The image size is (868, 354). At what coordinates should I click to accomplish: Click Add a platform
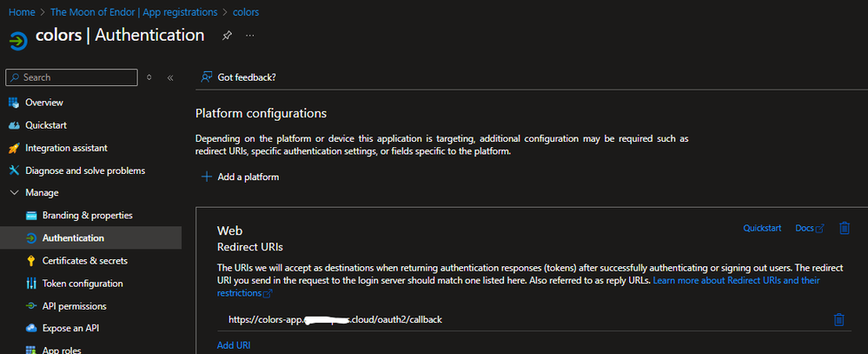point(248,177)
